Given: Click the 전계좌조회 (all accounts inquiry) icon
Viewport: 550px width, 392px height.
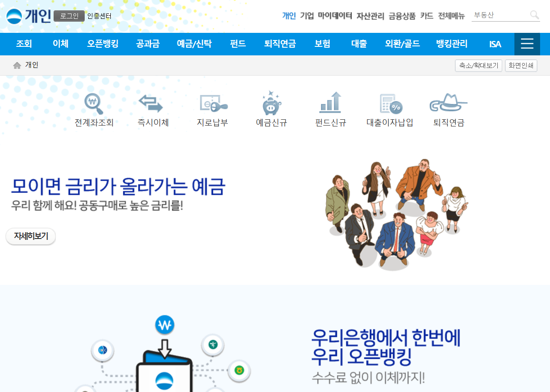Looking at the screenshot, I should click(93, 104).
